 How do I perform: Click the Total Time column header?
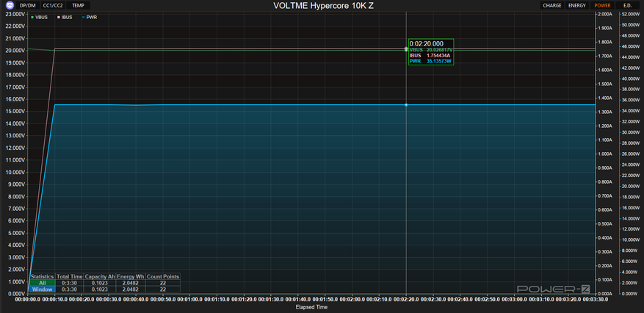70,276
